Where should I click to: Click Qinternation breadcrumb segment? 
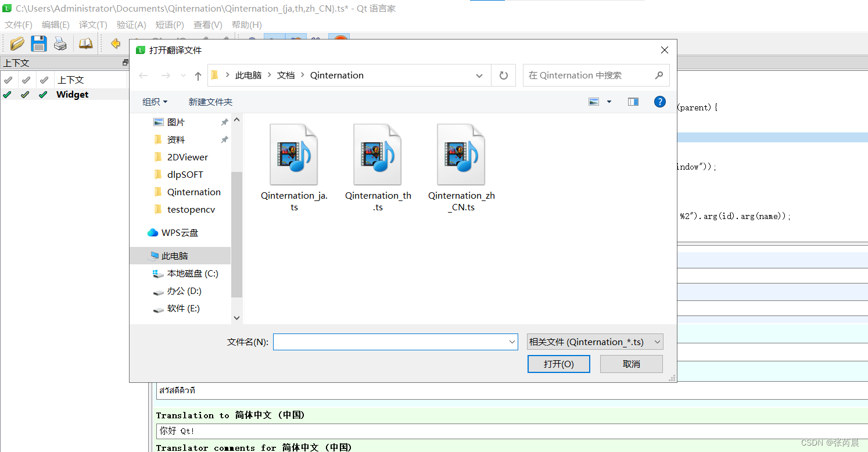tap(337, 76)
